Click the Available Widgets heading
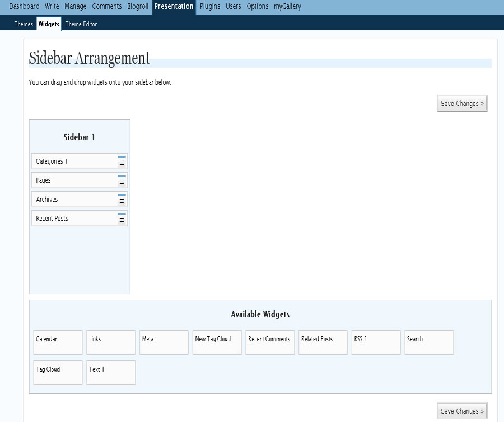This screenshot has width=504, height=422. tap(260, 314)
